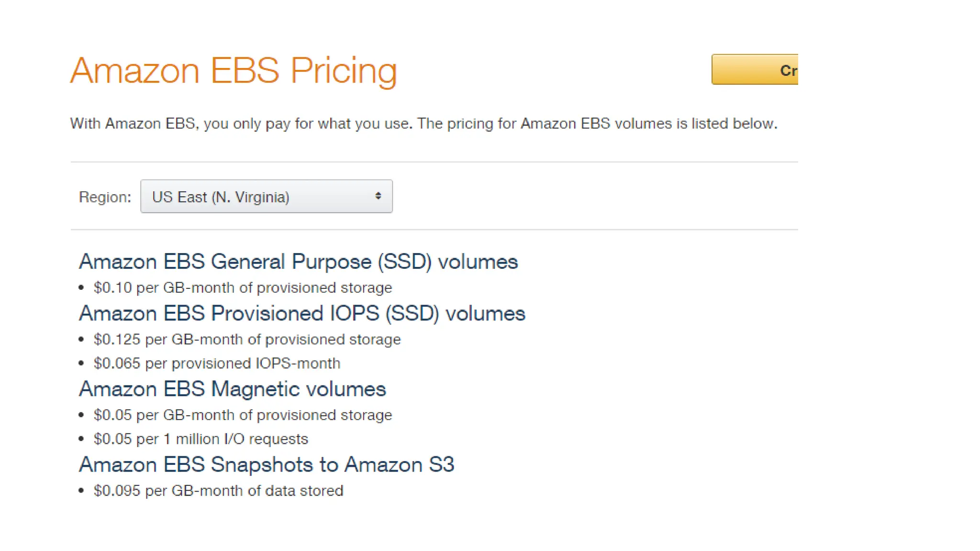The width and height of the screenshot is (980, 551).
Task: Click the $0.05 per 1 million I/O requests line
Action: tap(200, 439)
